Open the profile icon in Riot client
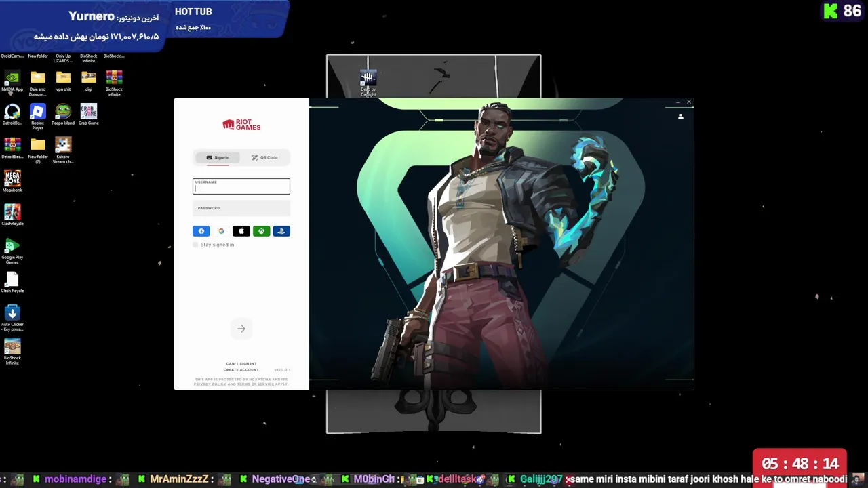Viewport: 868px width, 488px height. coord(681,117)
